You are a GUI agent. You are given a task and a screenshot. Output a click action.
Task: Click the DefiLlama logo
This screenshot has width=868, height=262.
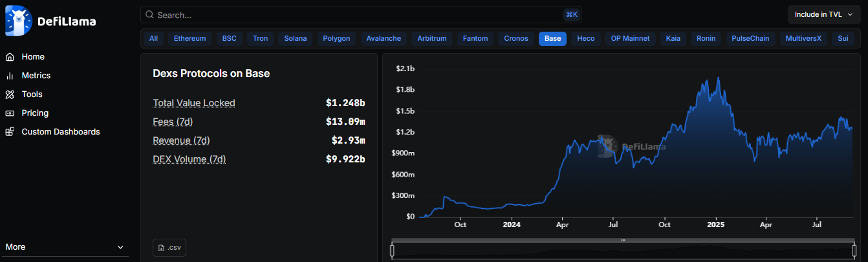[x=50, y=21]
